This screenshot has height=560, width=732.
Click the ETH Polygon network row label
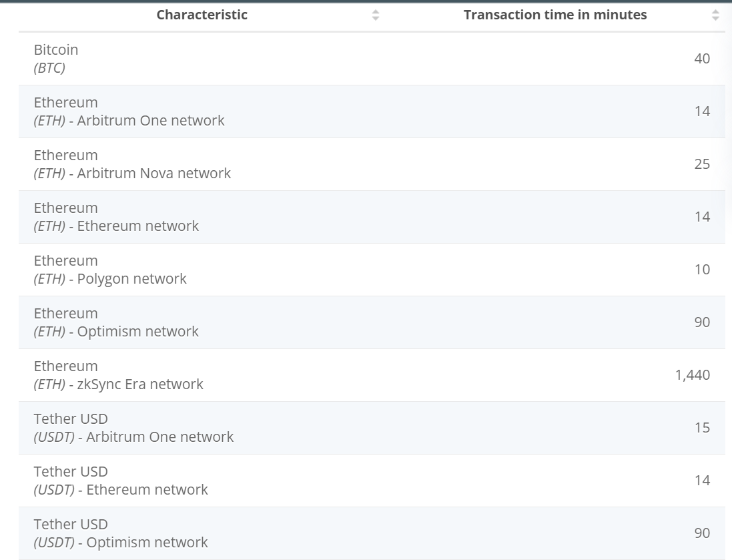[110, 270]
